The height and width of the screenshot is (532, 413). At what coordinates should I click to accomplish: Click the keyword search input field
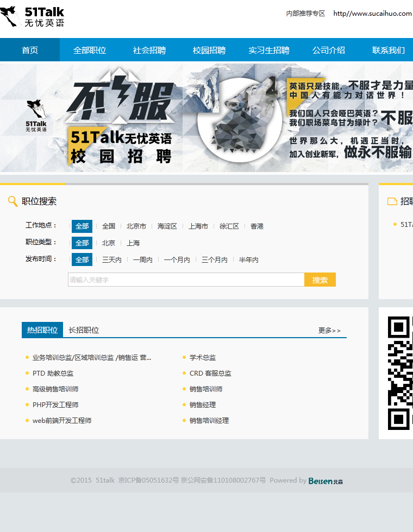(186, 280)
